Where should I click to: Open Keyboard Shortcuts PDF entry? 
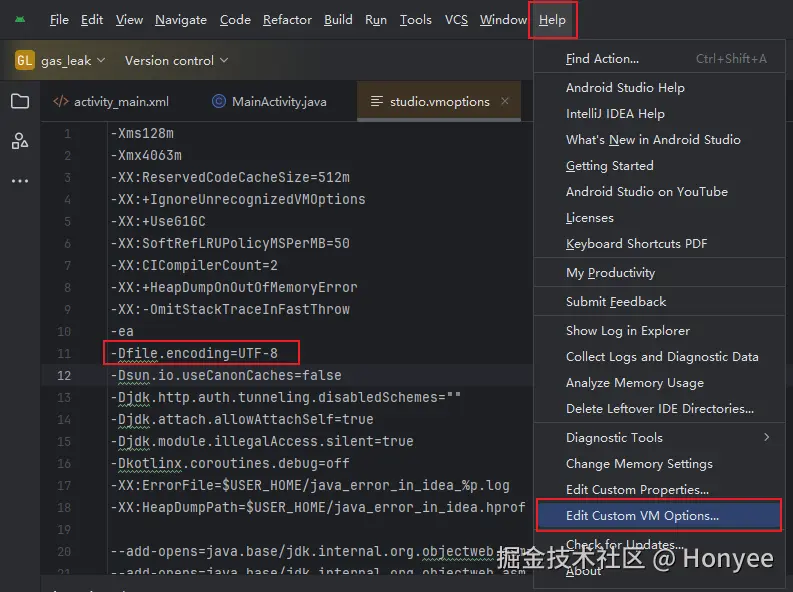click(x=659, y=244)
